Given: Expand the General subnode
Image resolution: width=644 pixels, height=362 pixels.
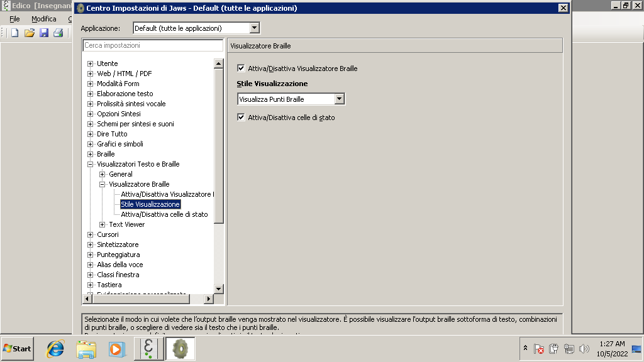Looking at the screenshot, I should click(103, 175).
